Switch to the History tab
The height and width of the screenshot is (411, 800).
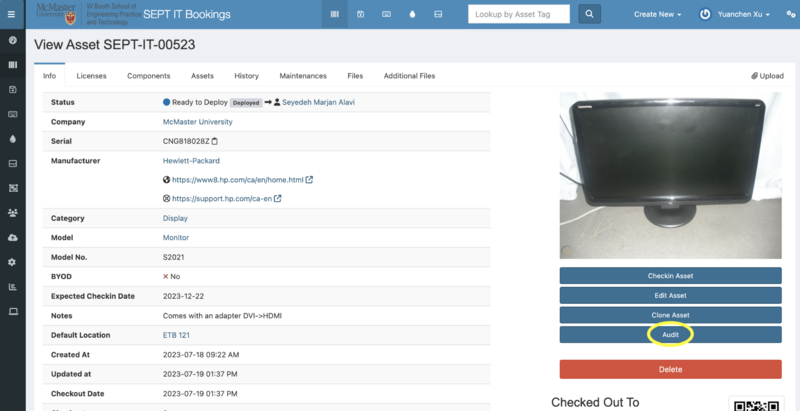[x=246, y=76]
